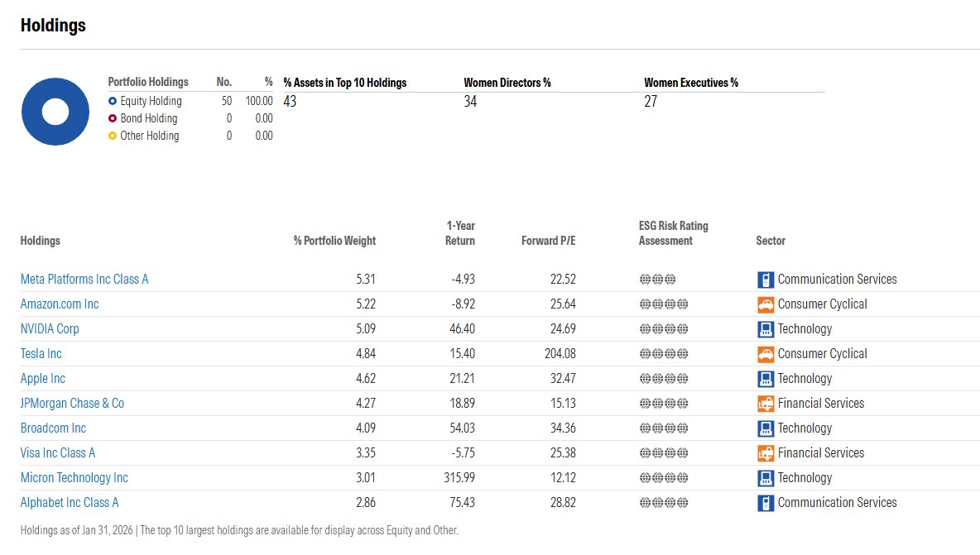The width and height of the screenshot is (980, 555).
Task: Click the Women Directors % label
Action: 507,83
